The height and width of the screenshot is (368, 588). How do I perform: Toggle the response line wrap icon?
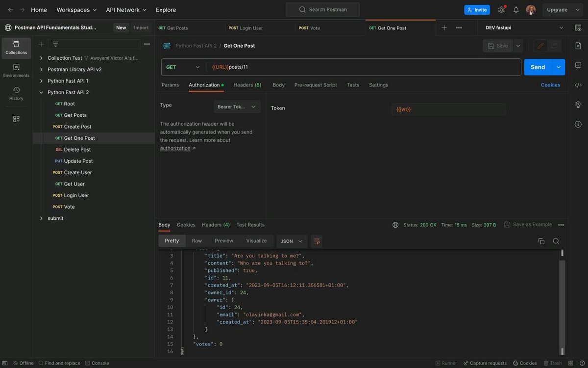pos(317,241)
